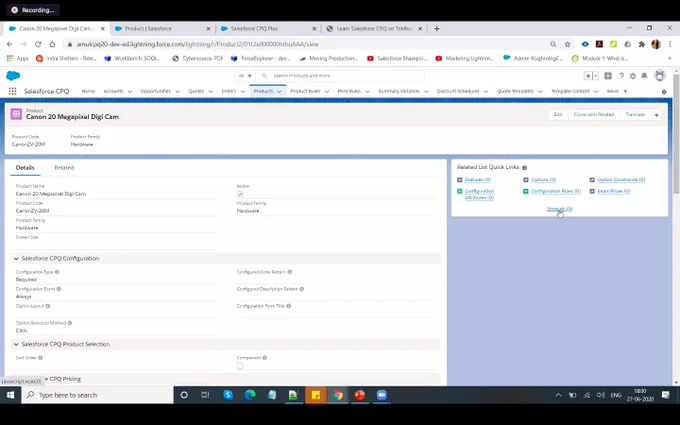
Task: Click the Windows Type here to search box
Action: coord(97,395)
